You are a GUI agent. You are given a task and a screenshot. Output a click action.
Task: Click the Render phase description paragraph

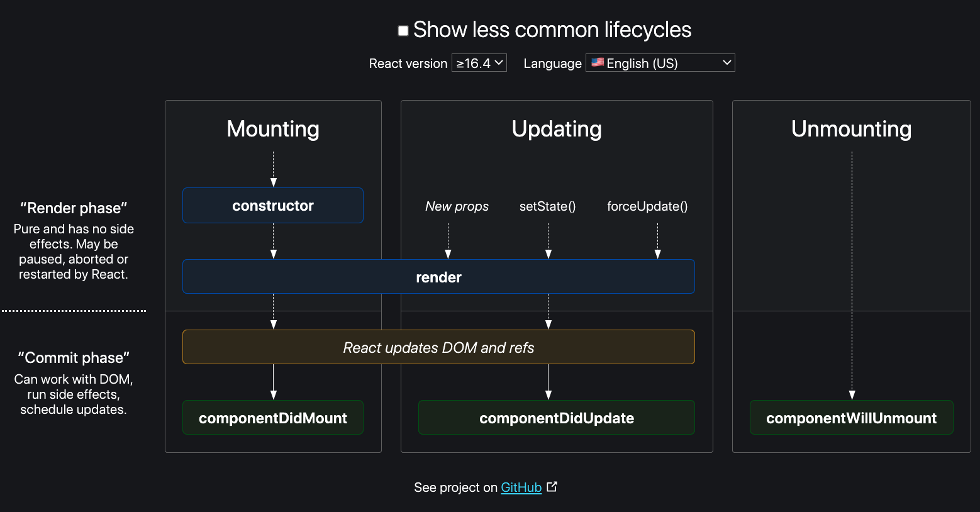pyautogui.click(x=74, y=252)
